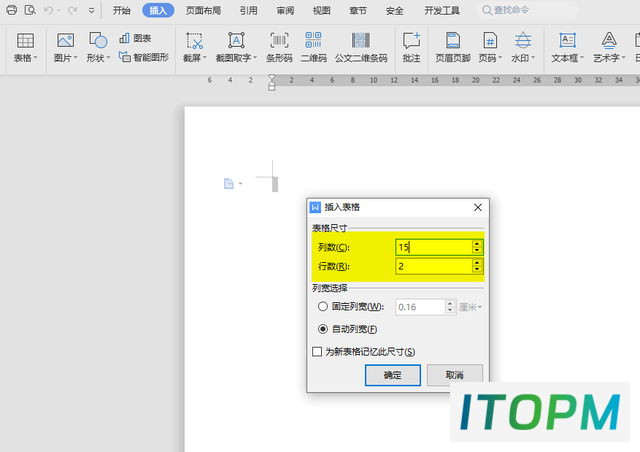The height and width of the screenshot is (452, 640).
Task: Expand the 页码 dropdown arrow
Action: point(500,58)
